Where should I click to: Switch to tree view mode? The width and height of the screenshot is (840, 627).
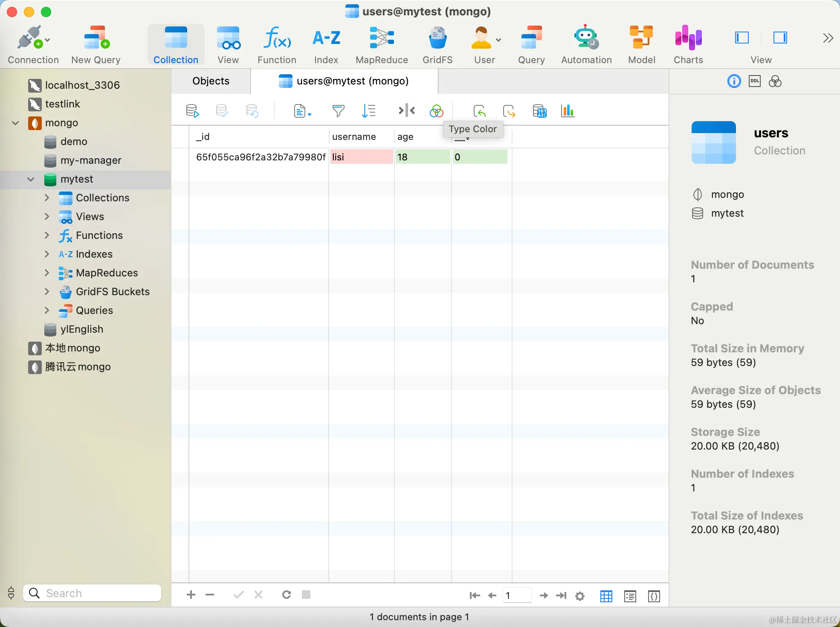tap(630, 596)
